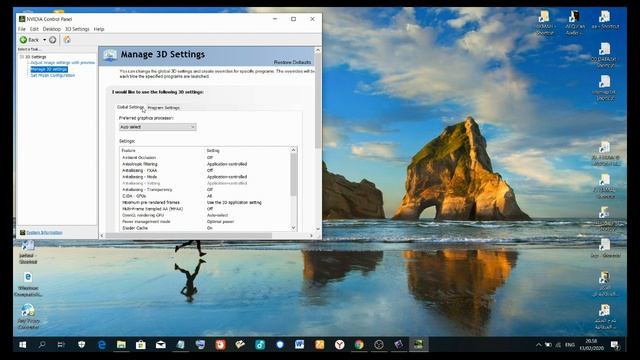Click the horizontal scrollbar right arrow
Screen dimensions: 640x360
tap(311, 236)
